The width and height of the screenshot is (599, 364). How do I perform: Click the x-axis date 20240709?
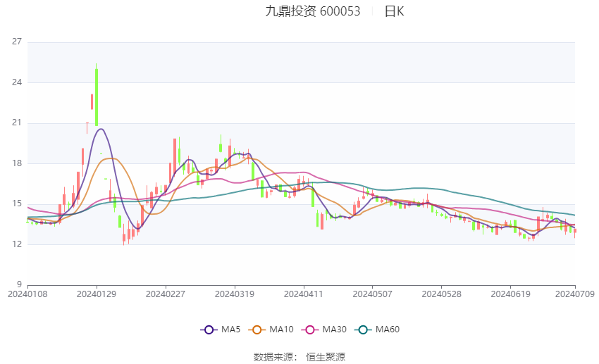coord(575,294)
